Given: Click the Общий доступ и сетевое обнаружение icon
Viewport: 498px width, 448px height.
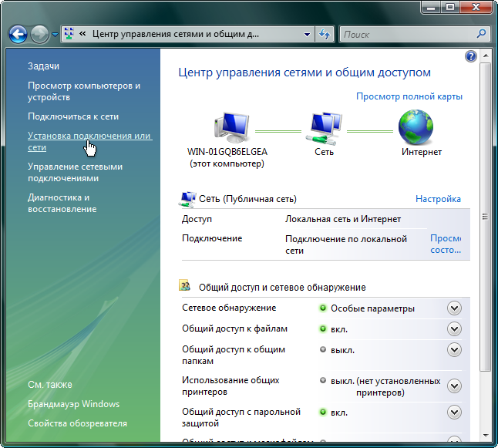Looking at the screenshot, I should pos(184,285).
